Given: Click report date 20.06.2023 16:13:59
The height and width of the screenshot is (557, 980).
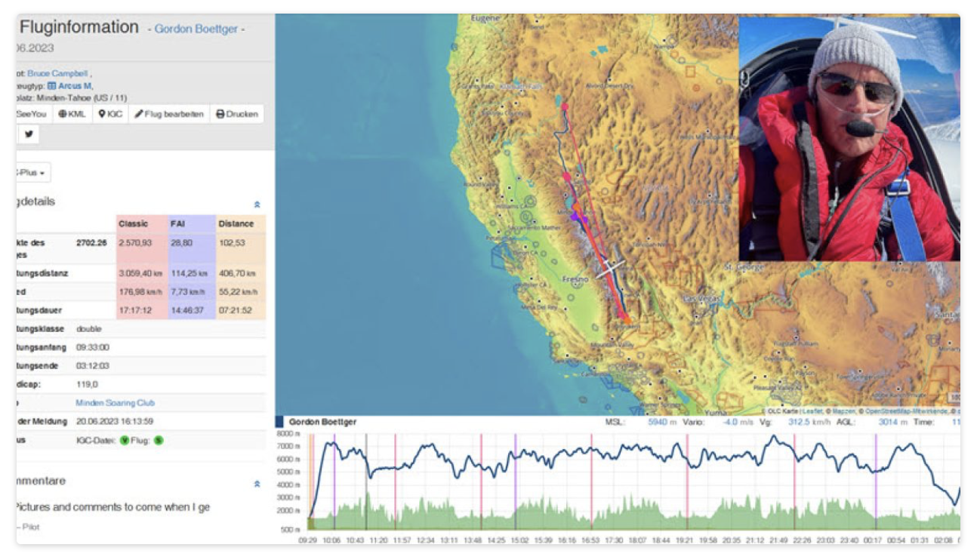Looking at the screenshot, I should pos(115,421).
